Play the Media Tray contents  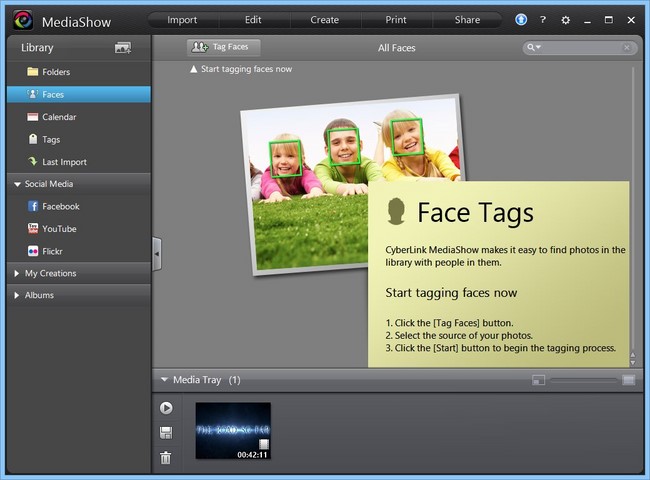click(x=166, y=408)
